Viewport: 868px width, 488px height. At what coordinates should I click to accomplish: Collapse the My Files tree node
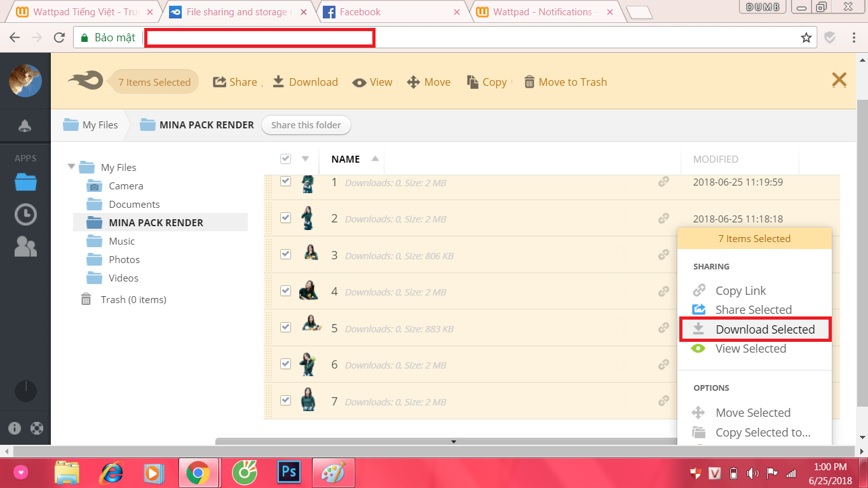tap(71, 166)
